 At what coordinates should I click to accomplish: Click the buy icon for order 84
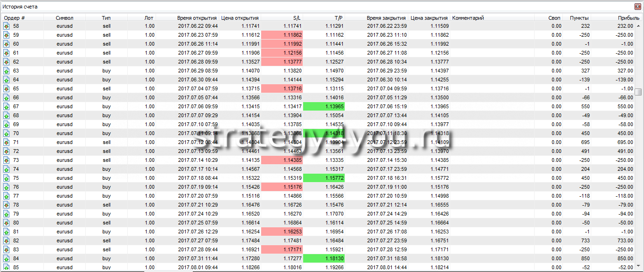pyautogui.click(x=7, y=258)
